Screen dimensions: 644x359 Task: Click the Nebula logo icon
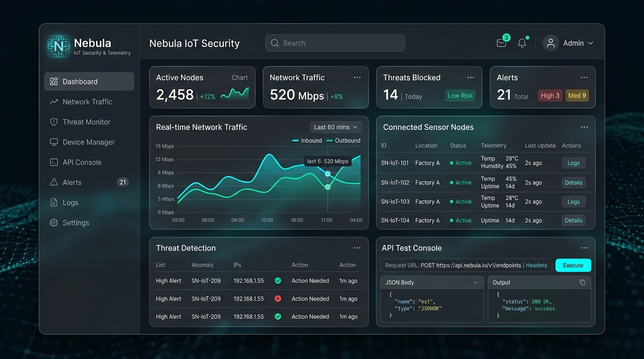pos(59,46)
